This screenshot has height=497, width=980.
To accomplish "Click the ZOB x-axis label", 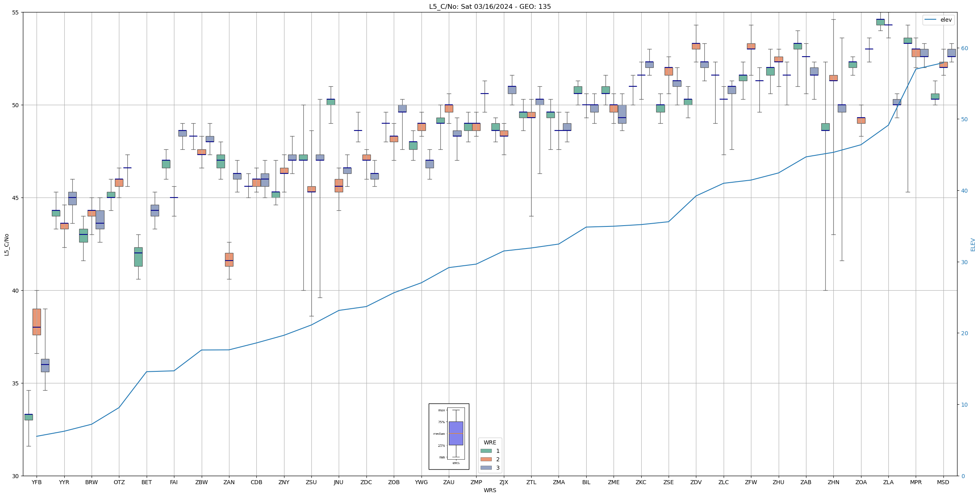I will point(394,482).
